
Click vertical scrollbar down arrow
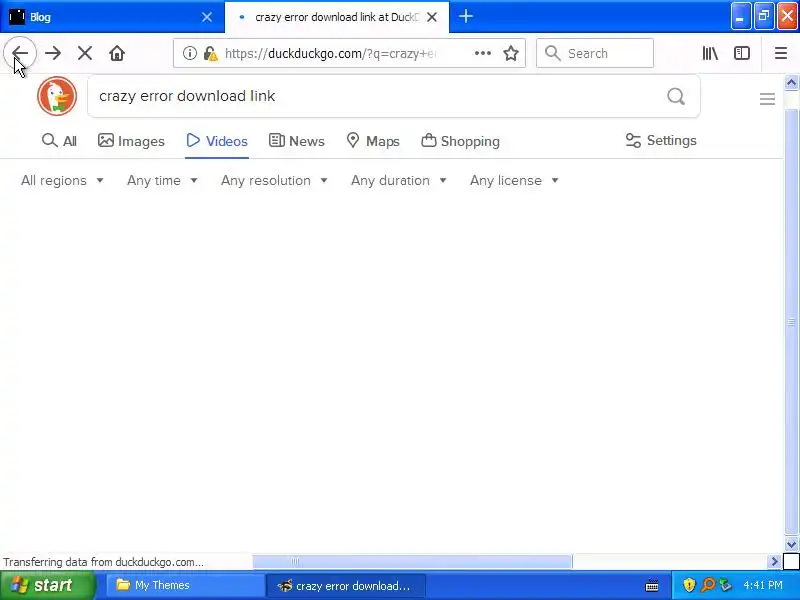[791, 544]
